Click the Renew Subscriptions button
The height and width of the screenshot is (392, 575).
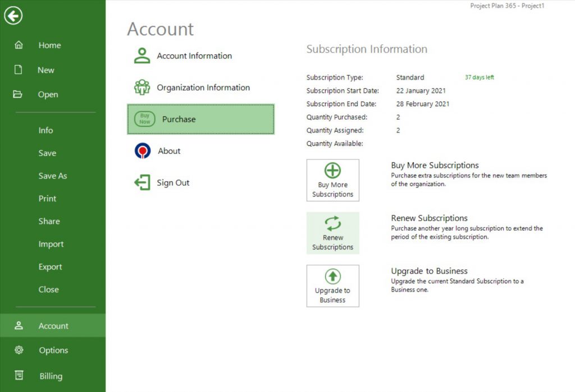click(x=332, y=233)
